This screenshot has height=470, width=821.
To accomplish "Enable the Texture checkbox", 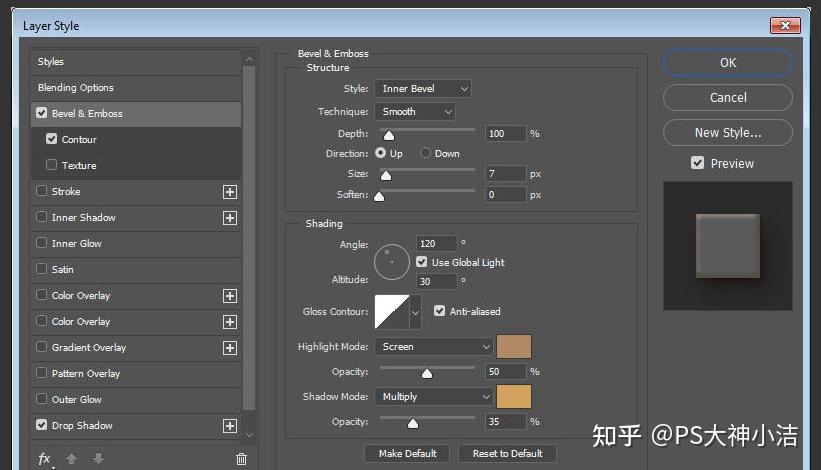I will pyautogui.click(x=51, y=165).
